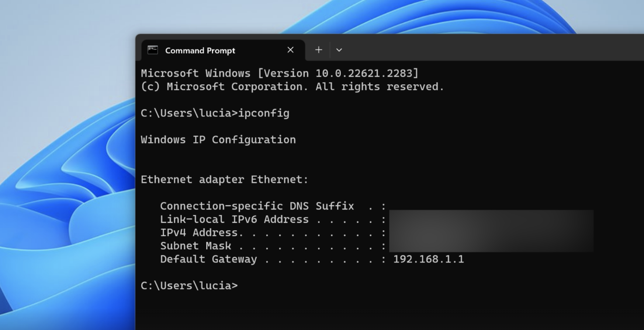Click the Link-local IPv6 Address label
The width and height of the screenshot is (644, 330).
tap(234, 220)
